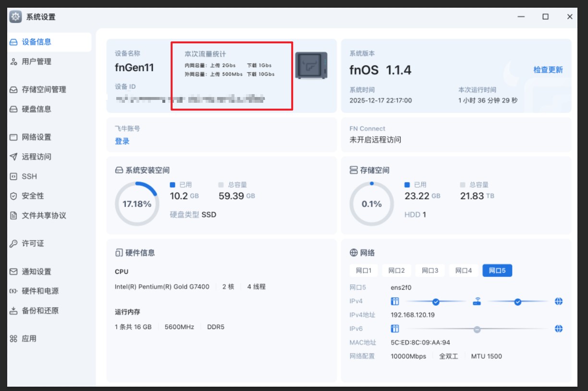Viewport: 588px width, 391px height.
Task: Open 用户管理 via its user icon
Action: click(x=13, y=62)
